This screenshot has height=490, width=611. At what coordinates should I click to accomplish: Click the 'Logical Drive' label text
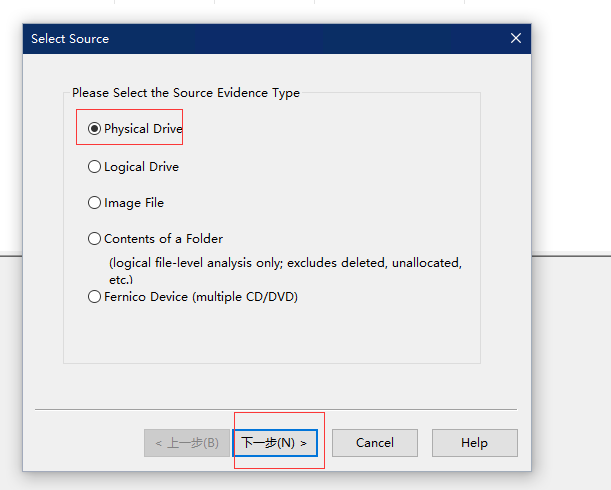coord(141,167)
